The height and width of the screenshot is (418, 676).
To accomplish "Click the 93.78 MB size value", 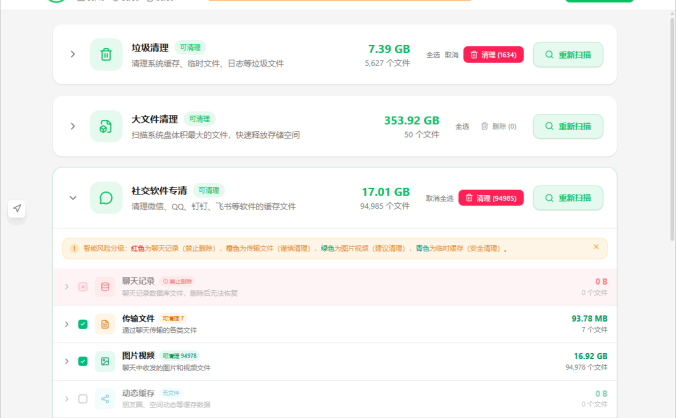I will tap(589, 318).
